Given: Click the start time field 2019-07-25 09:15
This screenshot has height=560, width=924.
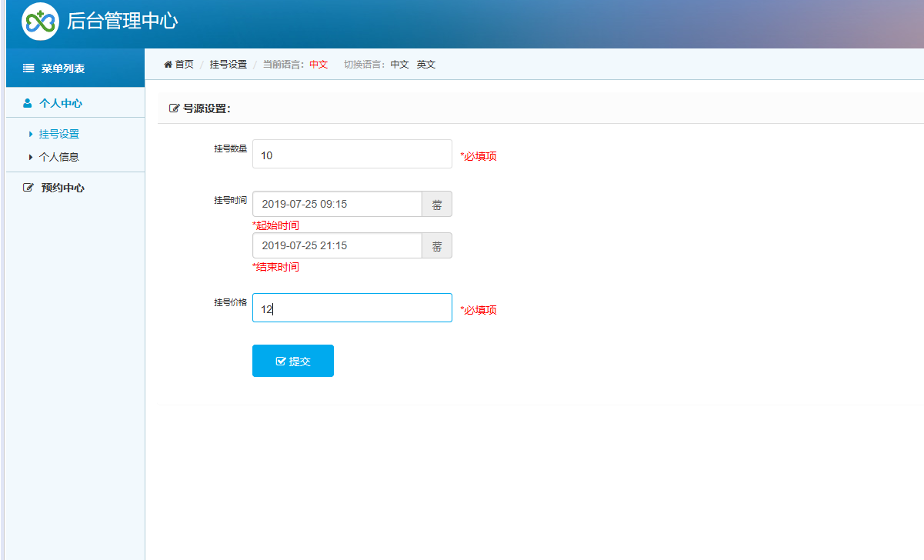Looking at the screenshot, I should tap(337, 205).
